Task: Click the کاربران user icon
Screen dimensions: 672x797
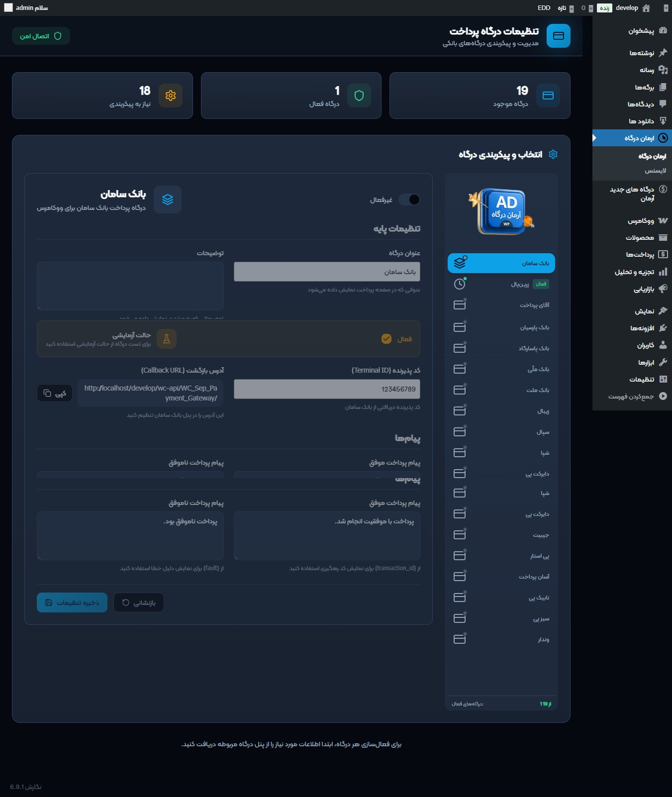Action: (x=663, y=345)
